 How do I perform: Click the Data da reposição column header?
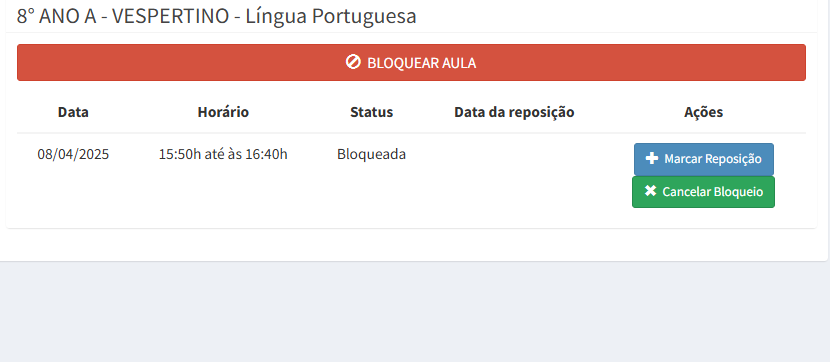click(514, 112)
